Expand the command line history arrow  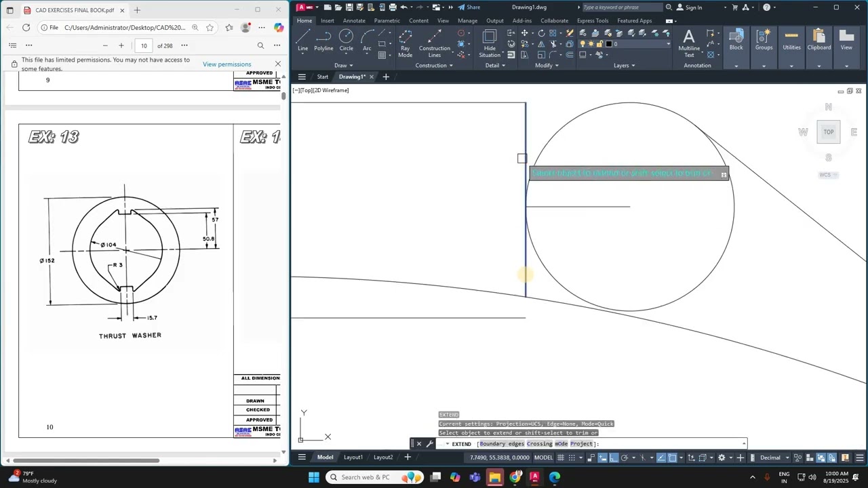pyautogui.click(x=744, y=444)
